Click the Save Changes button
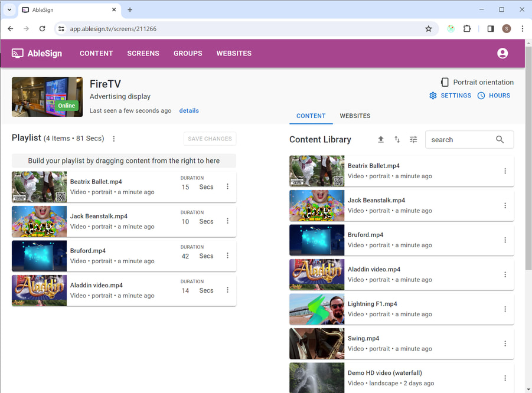The width and height of the screenshot is (532, 393). pos(210,139)
